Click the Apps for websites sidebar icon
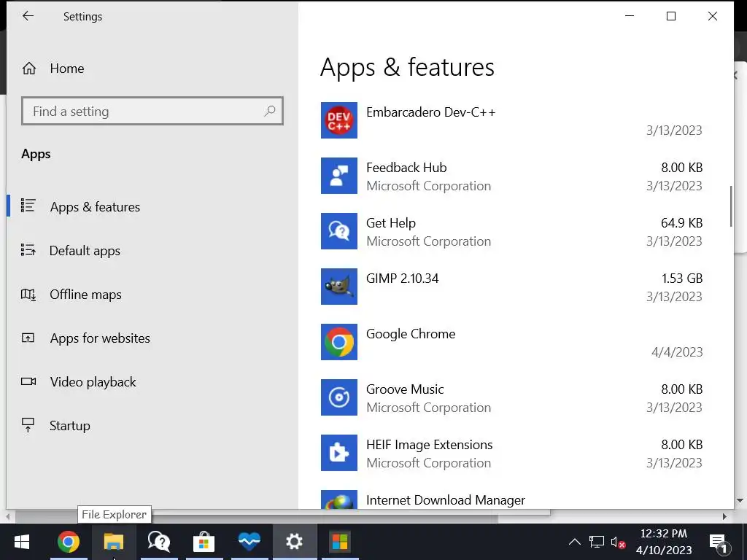Viewport: 747px width, 560px height. 28,338
